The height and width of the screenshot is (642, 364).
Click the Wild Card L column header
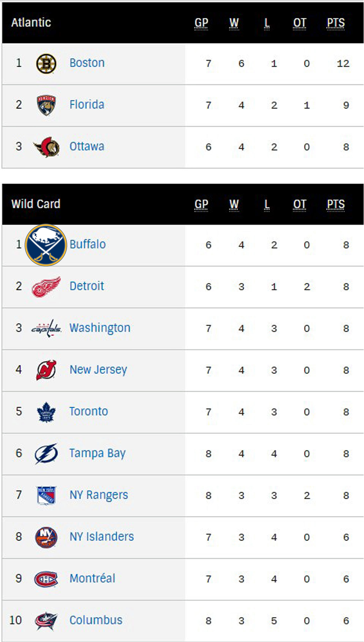(267, 204)
